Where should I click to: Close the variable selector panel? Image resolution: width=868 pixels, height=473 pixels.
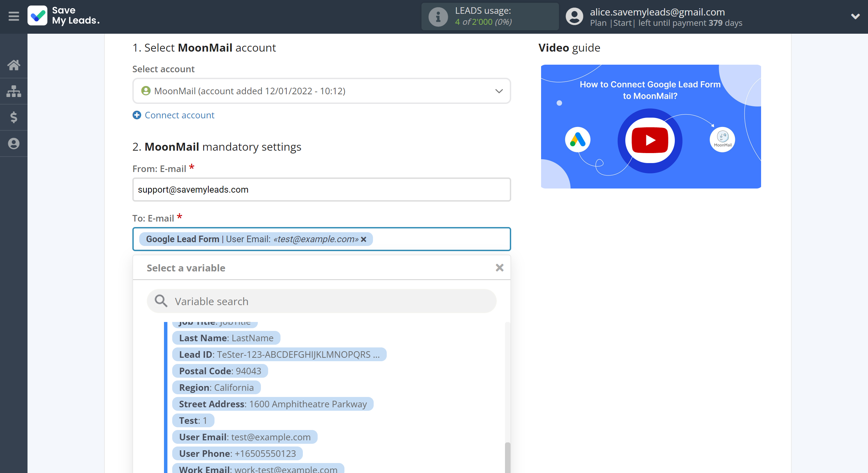pos(499,268)
